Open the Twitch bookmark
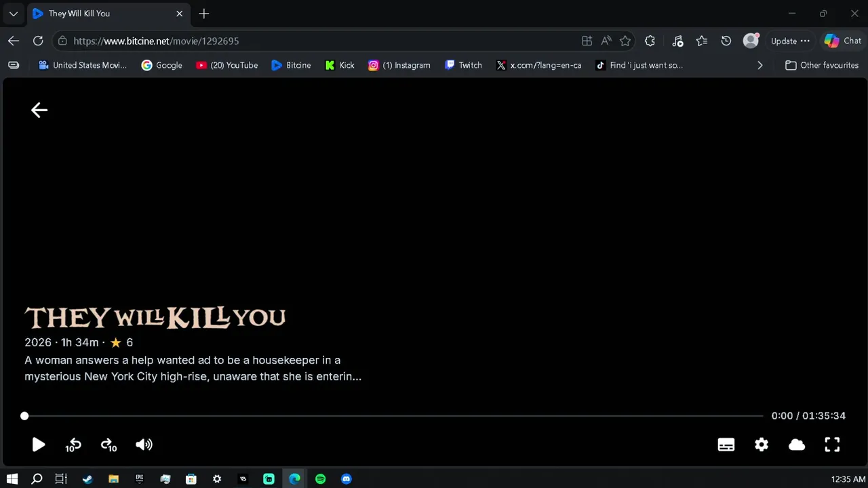Viewport: 868px width, 488px height. click(x=463, y=65)
